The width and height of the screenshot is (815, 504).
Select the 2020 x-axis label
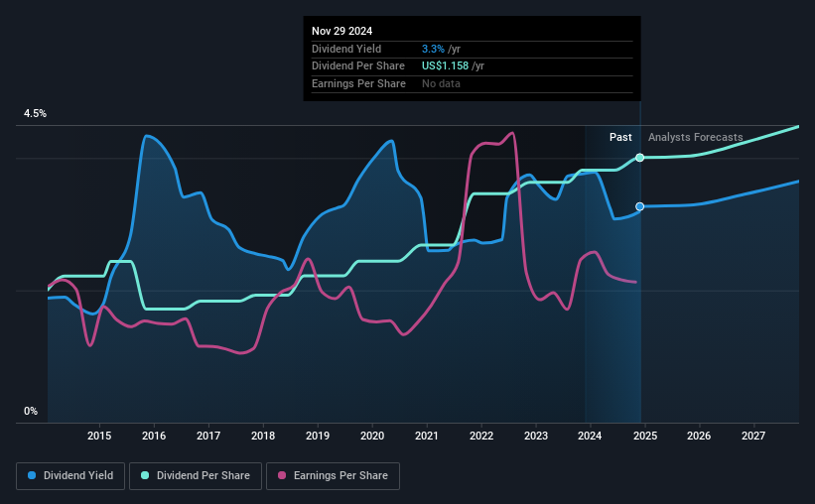point(372,436)
